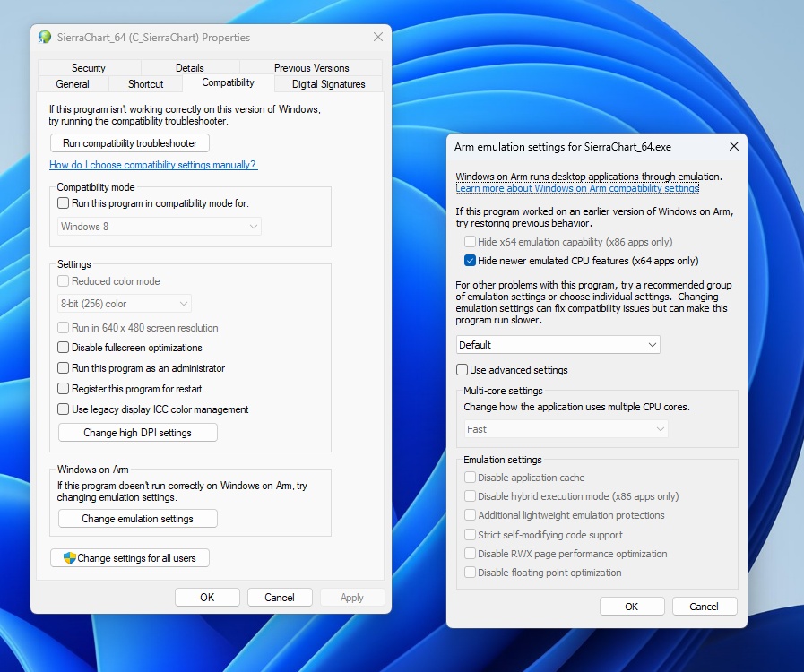Click Cancel in the Arm emulation dialog
Screen dimensions: 804x672
coord(704,607)
